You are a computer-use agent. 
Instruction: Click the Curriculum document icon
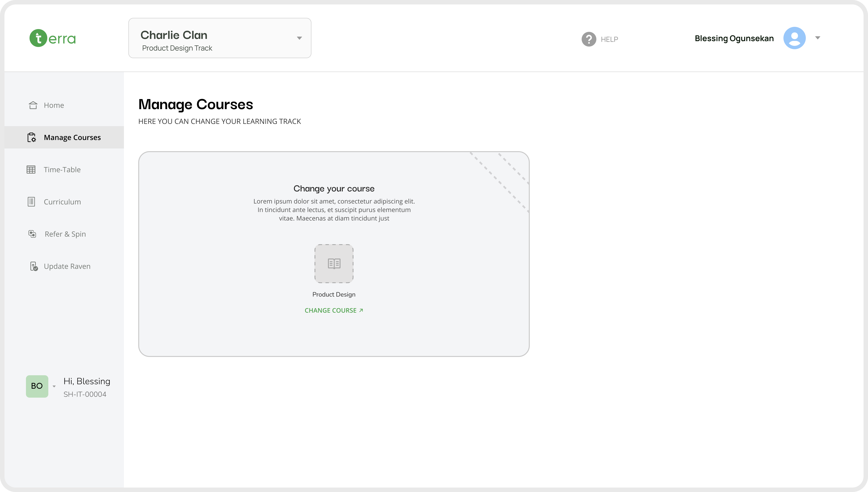click(31, 202)
